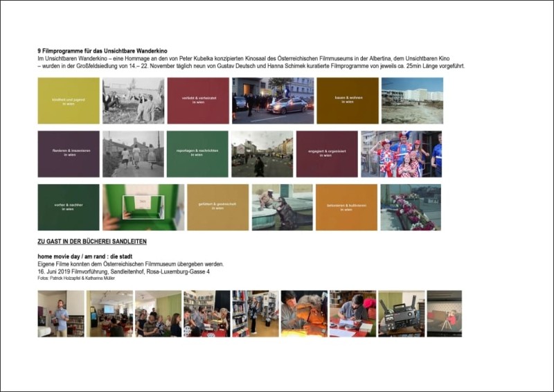
Task: Open the photo of white apartment blocks
Action: pyautogui.click(x=412, y=100)
